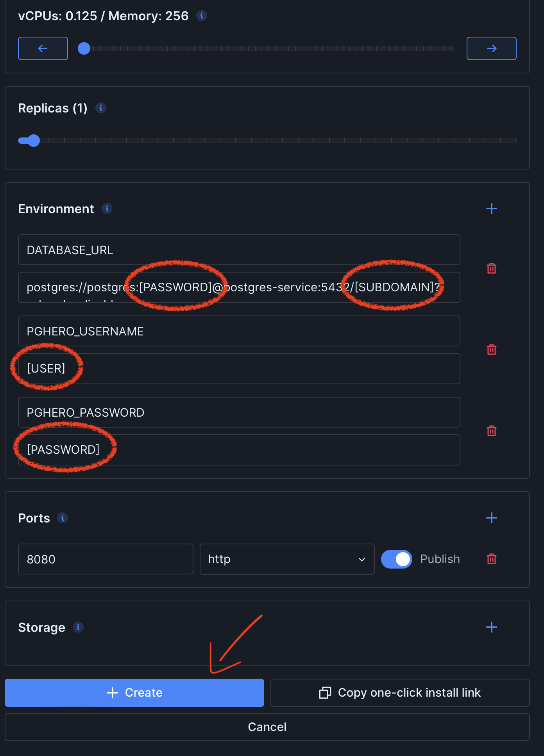Delete the PGHERO_USERNAME variable
The image size is (544, 756).
[491, 350]
